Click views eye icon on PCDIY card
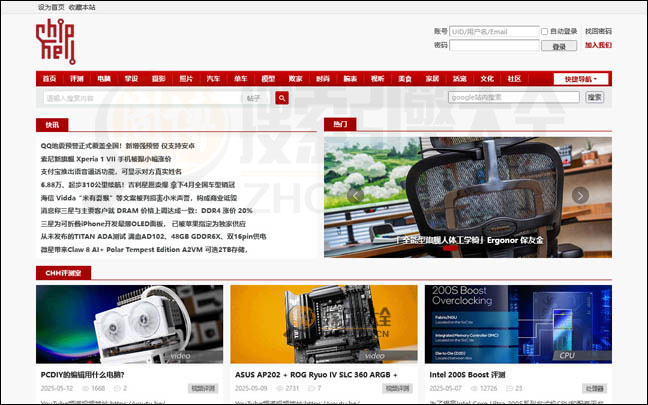The width and height of the screenshot is (648, 405). [86, 388]
